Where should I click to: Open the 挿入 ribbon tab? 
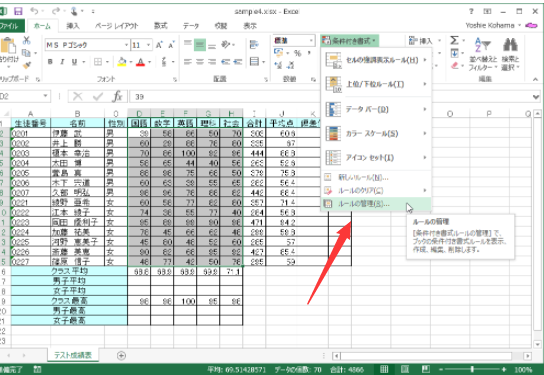(73, 26)
